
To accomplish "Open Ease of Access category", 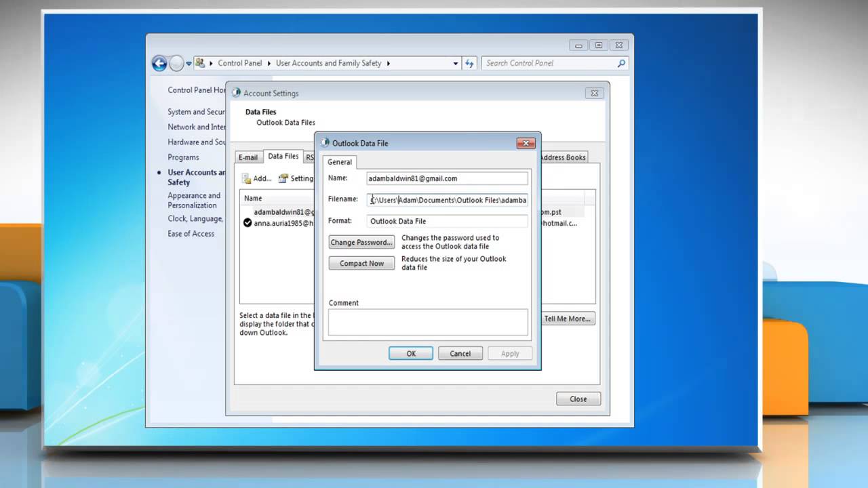I will pos(191,233).
